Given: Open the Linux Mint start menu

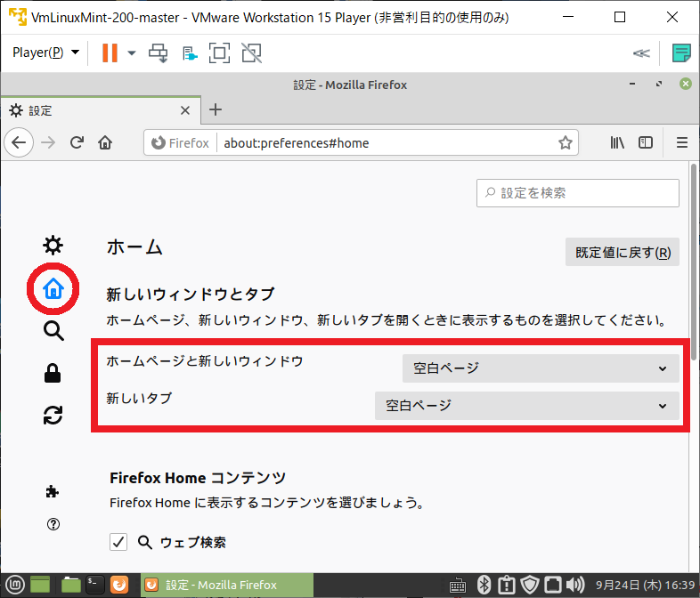Looking at the screenshot, I should click(x=15, y=585).
